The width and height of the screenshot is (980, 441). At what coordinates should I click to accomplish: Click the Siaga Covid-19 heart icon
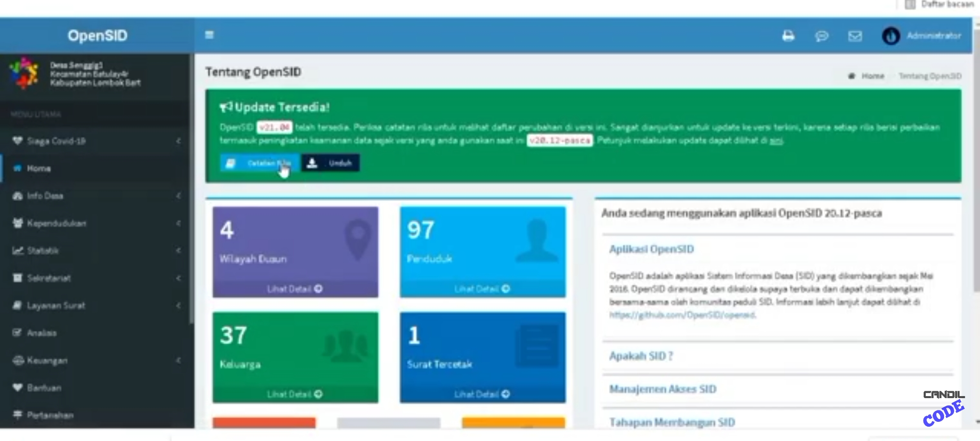17,141
